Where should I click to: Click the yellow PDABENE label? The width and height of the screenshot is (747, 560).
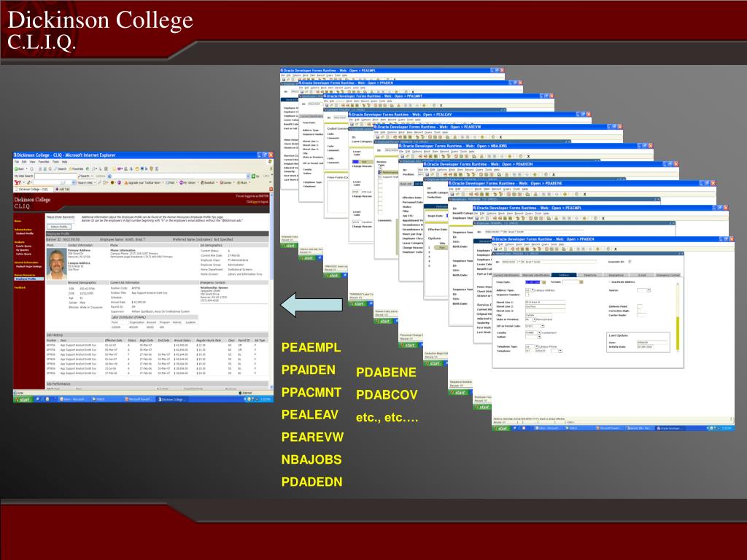tap(387, 373)
